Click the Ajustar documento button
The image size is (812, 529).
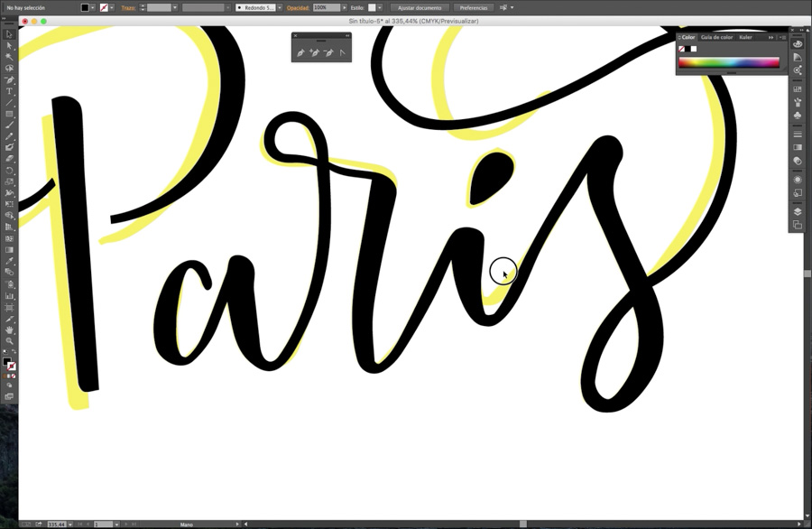pos(420,7)
